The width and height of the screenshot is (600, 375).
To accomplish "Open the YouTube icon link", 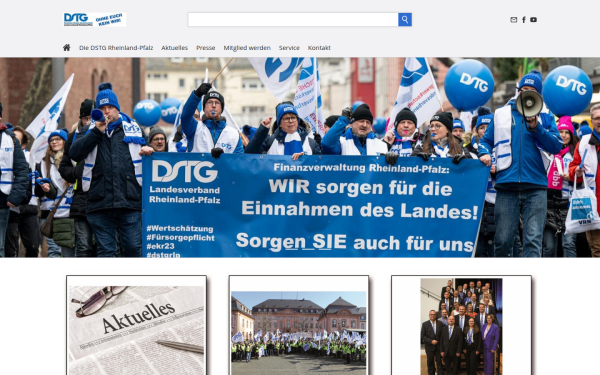I will 533,20.
